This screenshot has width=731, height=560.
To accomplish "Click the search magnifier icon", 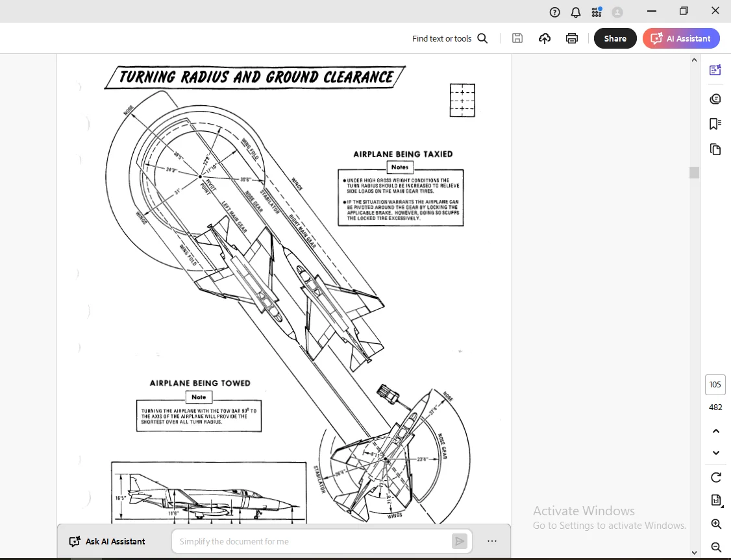I will tap(482, 38).
